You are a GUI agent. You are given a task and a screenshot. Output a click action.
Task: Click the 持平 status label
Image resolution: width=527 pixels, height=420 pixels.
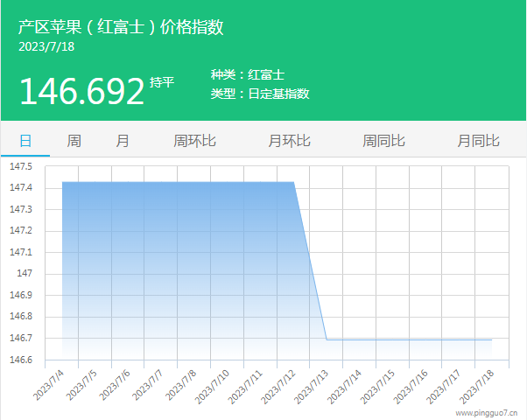162,82
